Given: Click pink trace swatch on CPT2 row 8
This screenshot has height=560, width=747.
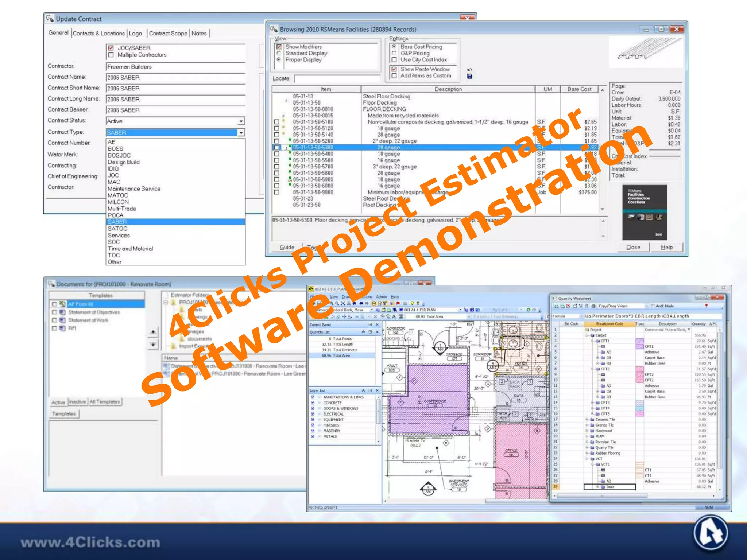Looking at the screenshot, I should point(640,369).
